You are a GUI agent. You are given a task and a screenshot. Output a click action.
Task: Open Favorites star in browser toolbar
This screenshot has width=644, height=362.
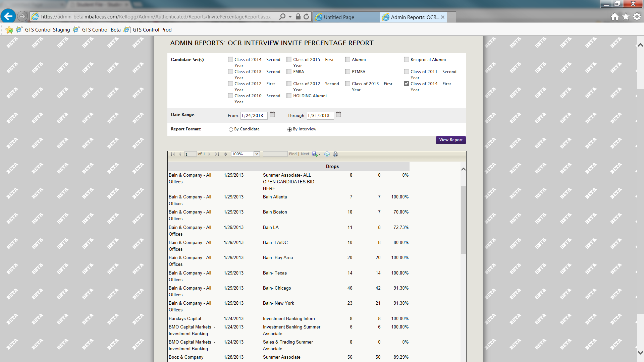click(x=626, y=16)
